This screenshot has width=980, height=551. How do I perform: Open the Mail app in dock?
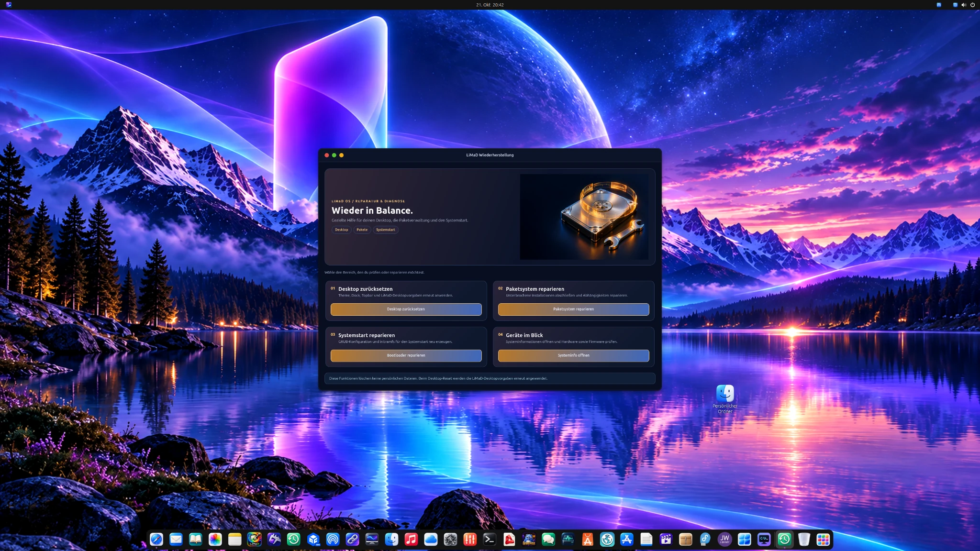176,540
